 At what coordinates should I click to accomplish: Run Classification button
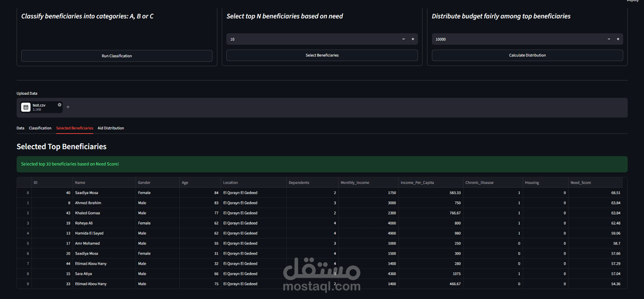pyautogui.click(x=117, y=56)
